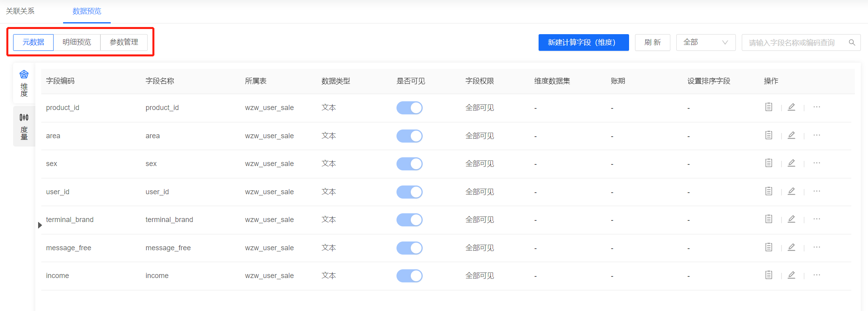Viewport: 868px width, 311px height.
Task: Edit the sex field with pencil icon
Action: point(791,163)
